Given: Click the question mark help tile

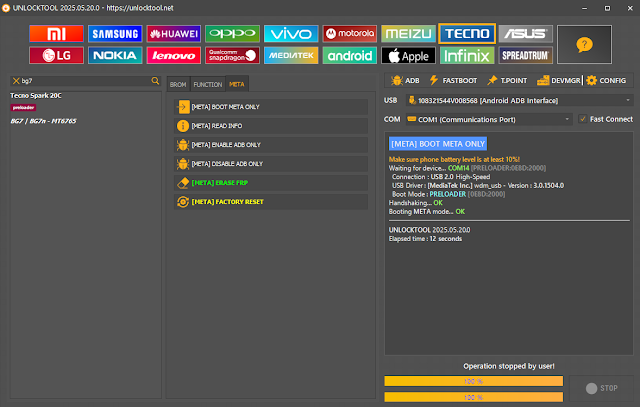Looking at the screenshot, I should 584,44.
